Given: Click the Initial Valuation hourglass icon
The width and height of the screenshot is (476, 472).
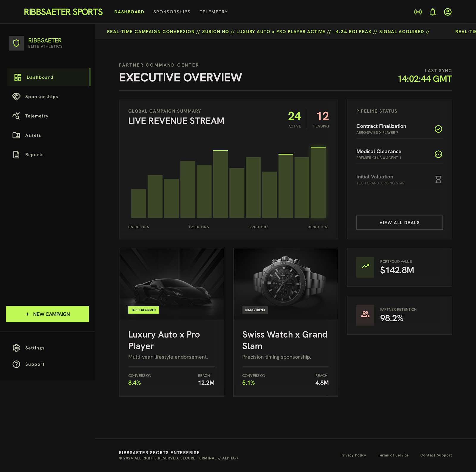Looking at the screenshot, I should coord(438,180).
